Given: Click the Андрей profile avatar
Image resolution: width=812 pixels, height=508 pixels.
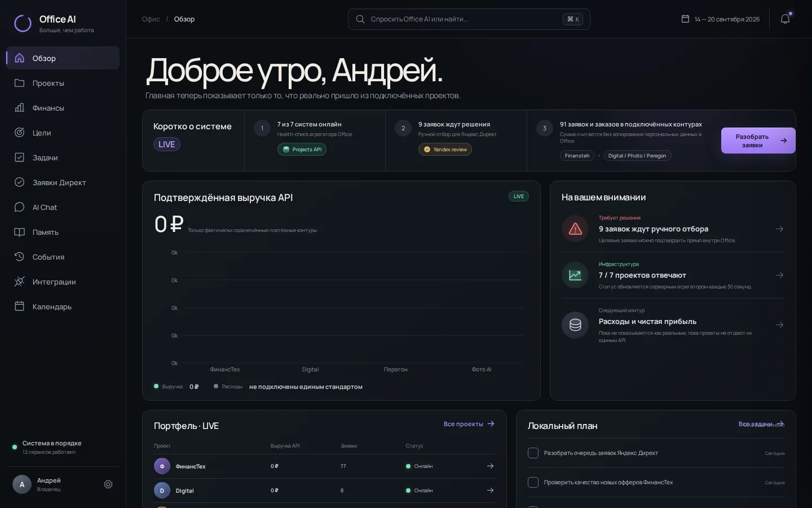Looking at the screenshot, I should point(22,484).
